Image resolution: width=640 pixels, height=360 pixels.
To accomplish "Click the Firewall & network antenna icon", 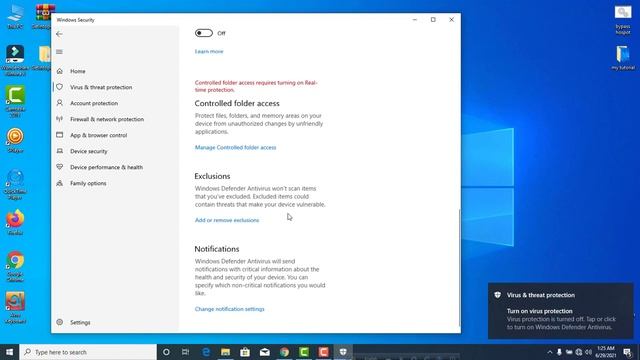I will click(x=60, y=119).
